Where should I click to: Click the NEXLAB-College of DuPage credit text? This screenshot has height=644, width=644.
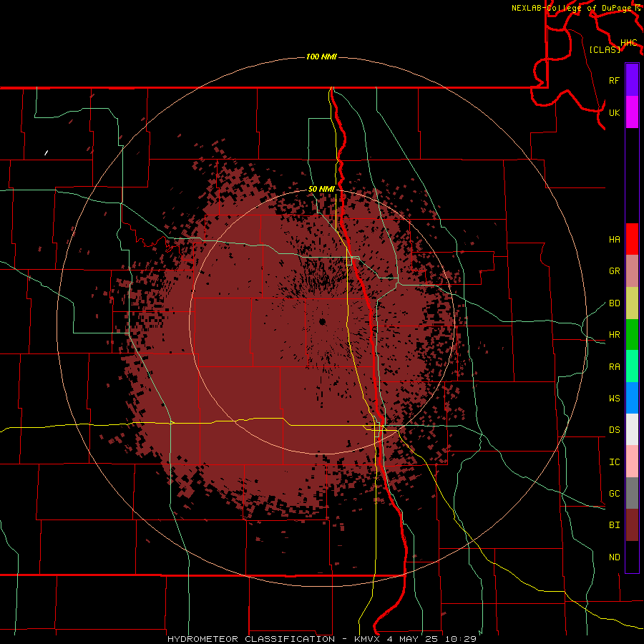(x=571, y=8)
